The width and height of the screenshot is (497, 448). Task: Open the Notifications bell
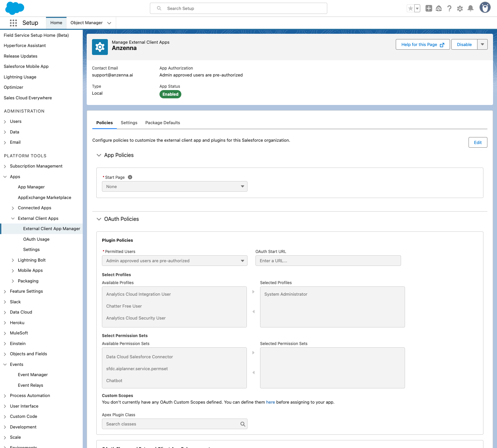[x=470, y=9]
